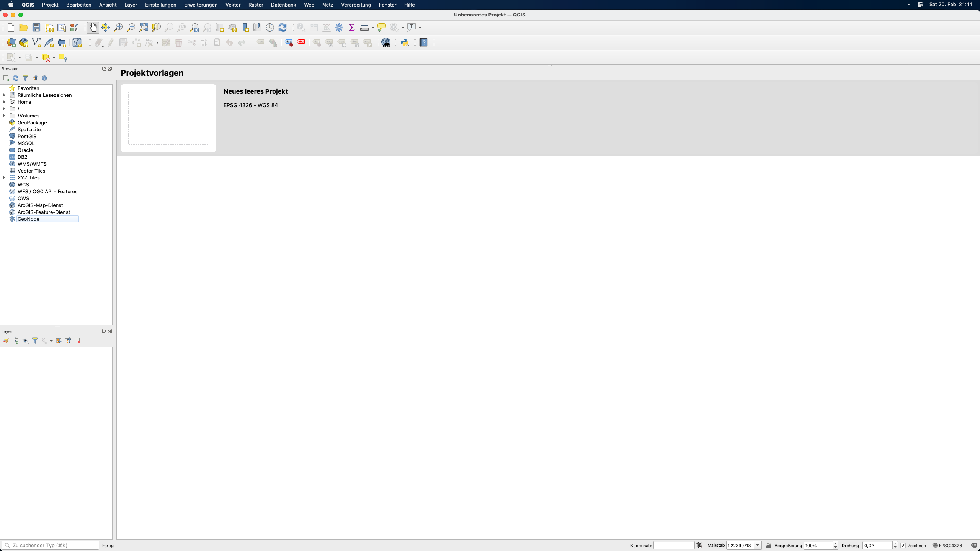980x551 pixels.
Task: Open the Layer menu
Action: [x=131, y=5]
